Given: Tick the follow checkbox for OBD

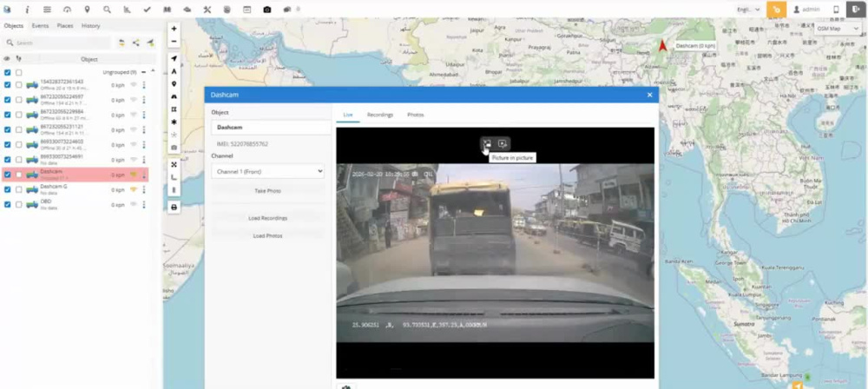Looking at the screenshot, I should click(19, 204).
